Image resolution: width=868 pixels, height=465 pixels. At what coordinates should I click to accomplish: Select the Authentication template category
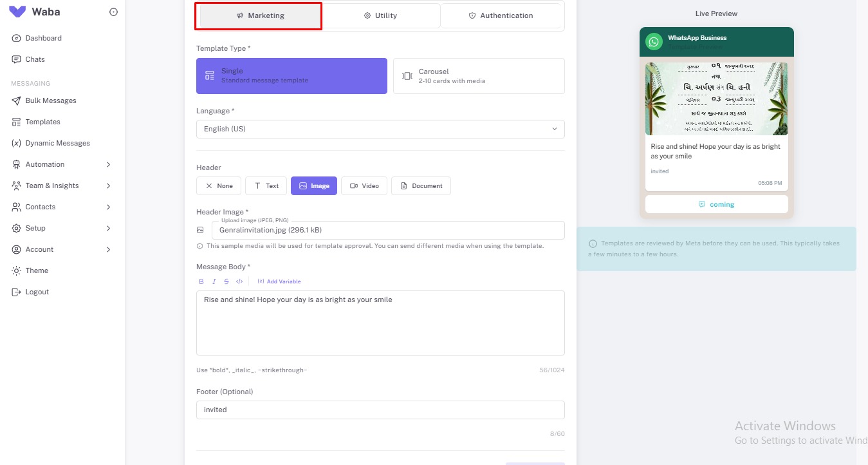[501, 15]
